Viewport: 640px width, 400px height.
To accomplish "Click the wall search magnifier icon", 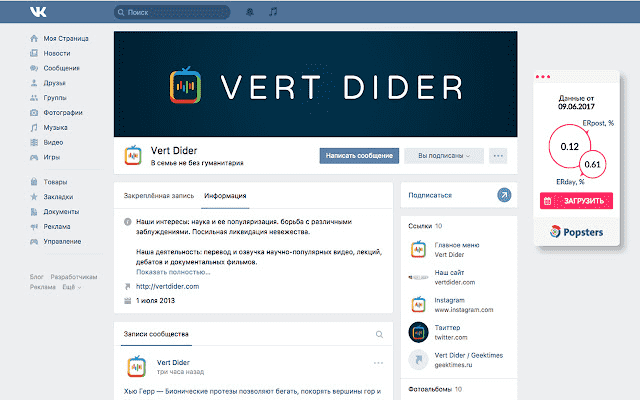I will pos(379,334).
